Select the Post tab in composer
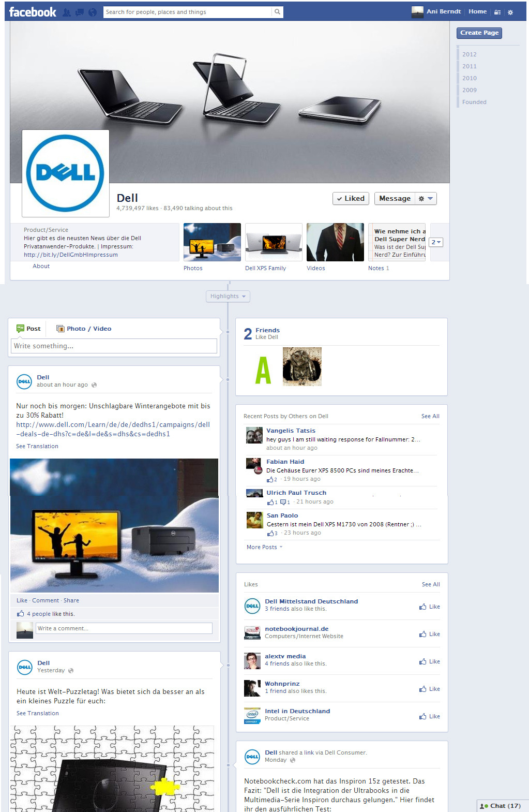This screenshot has width=529, height=812. [x=28, y=329]
